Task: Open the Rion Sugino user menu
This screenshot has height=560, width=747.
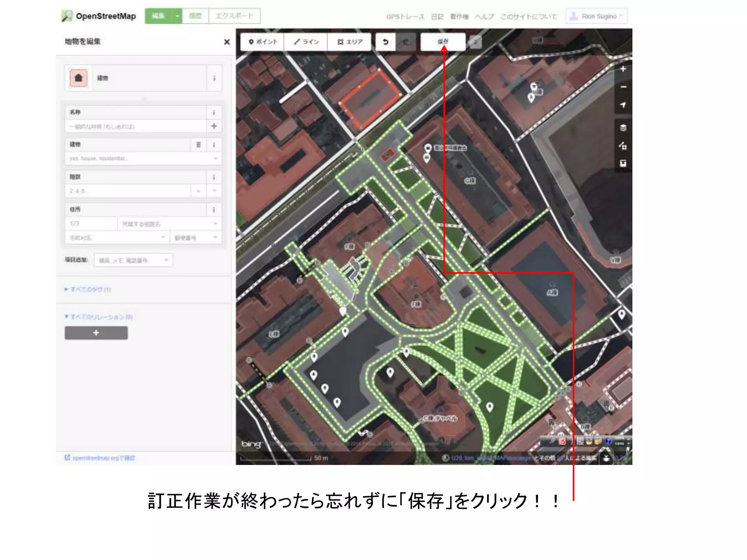Action: (x=596, y=16)
